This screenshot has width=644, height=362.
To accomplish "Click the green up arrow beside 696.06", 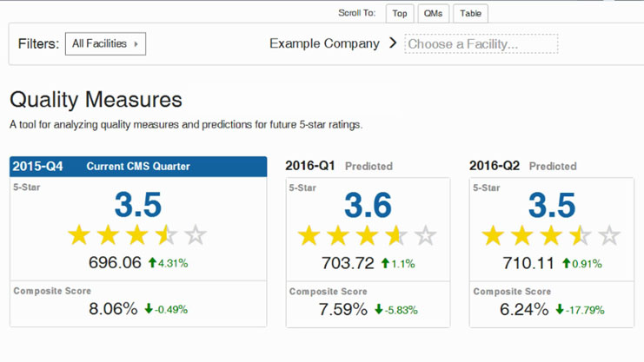I will (152, 263).
